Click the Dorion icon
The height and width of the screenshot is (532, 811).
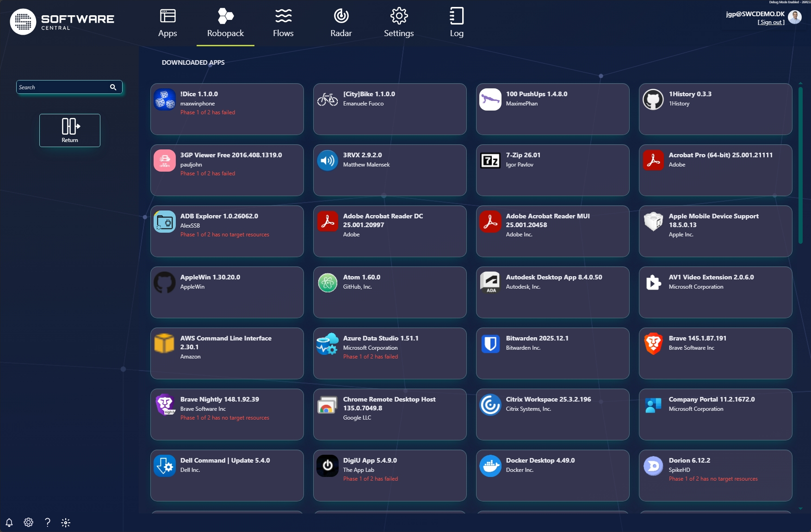point(653,466)
